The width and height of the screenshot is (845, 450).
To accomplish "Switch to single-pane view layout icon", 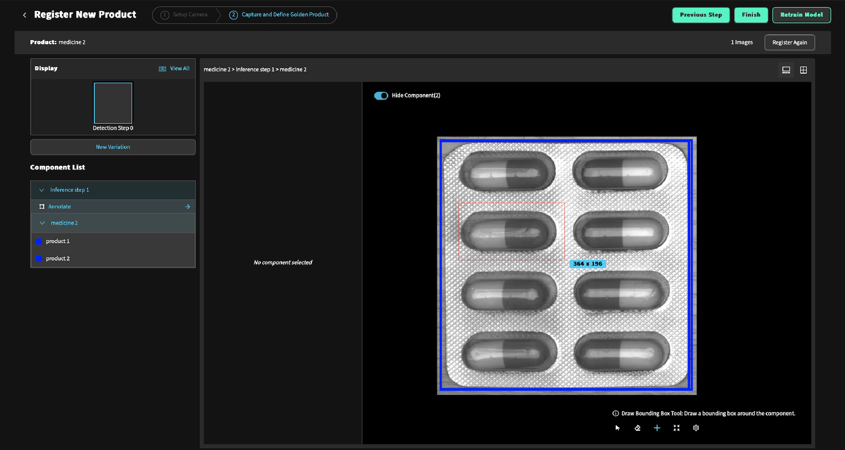I will [x=786, y=70].
